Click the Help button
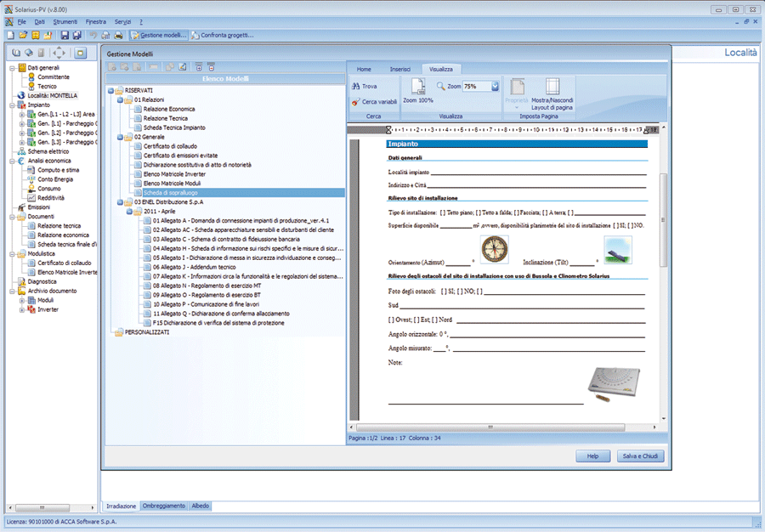765x532 pixels. pyautogui.click(x=592, y=456)
